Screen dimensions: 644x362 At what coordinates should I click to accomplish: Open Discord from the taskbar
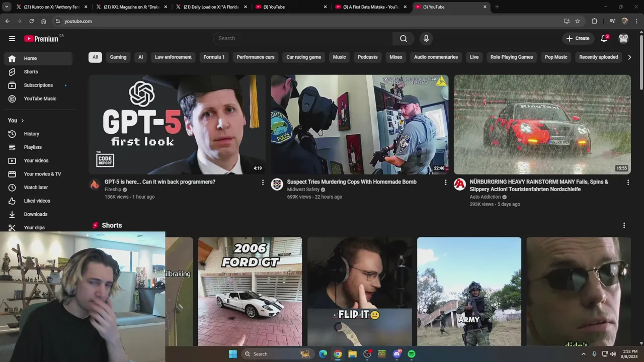397,354
